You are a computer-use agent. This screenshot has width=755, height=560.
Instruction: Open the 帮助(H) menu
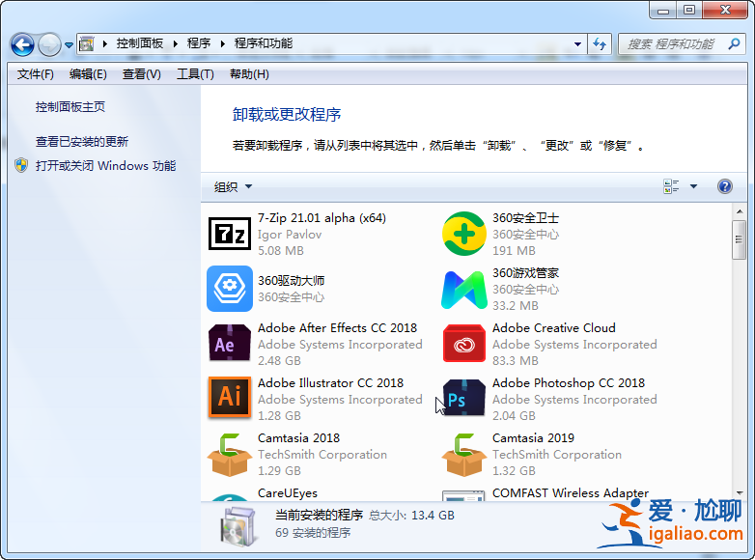[249, 74]
